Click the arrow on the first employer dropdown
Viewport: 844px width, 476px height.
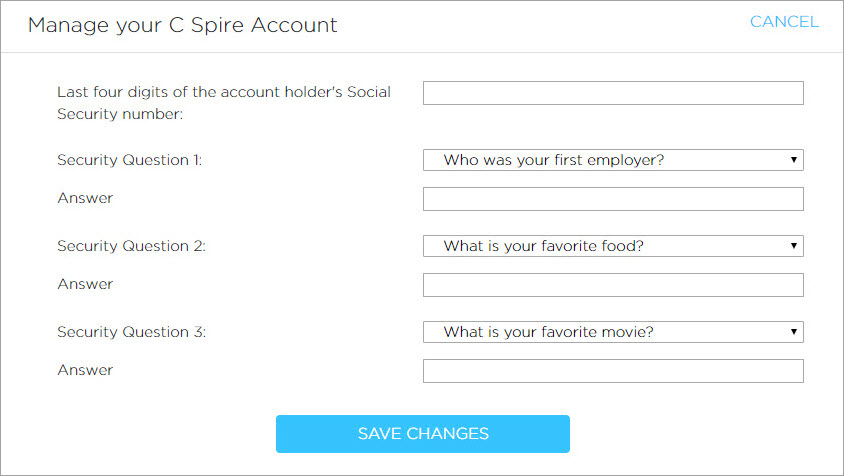(x=793, y=160)
